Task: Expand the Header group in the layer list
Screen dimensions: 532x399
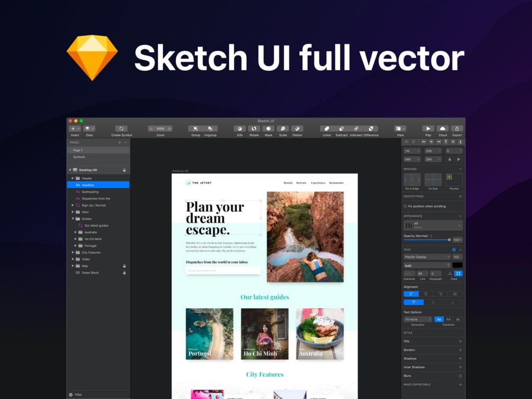Action: (73, 178)
